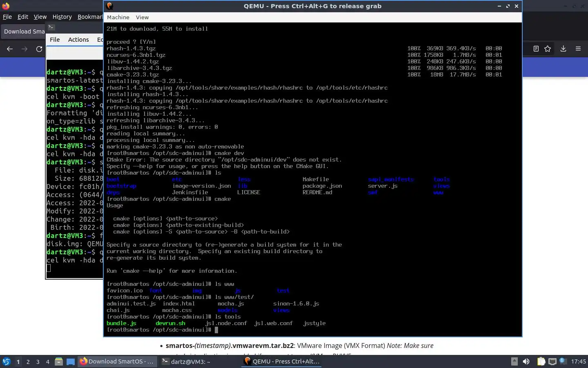This screenshot has width=588, height=368.
Task: Click server.js in the ls output
Action: 383,186
